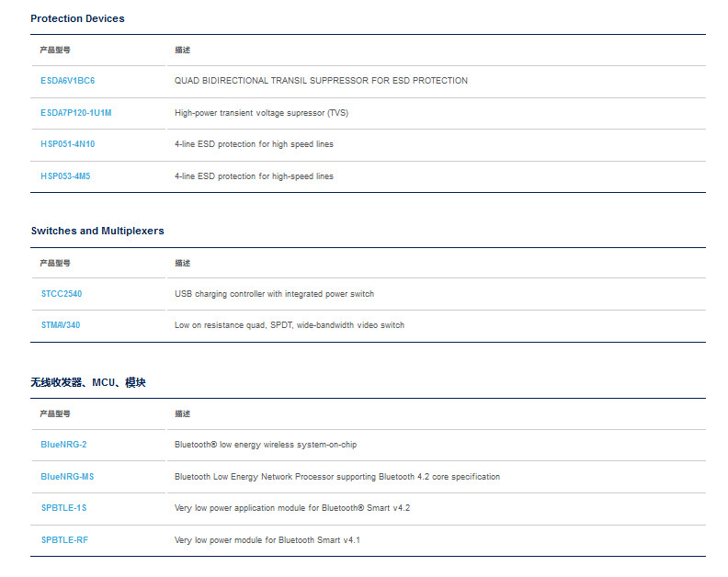Select the 无线收发器、MCU、模块 heading
The width and height of the screenshot is (728, 577).
tap(88, 382)
